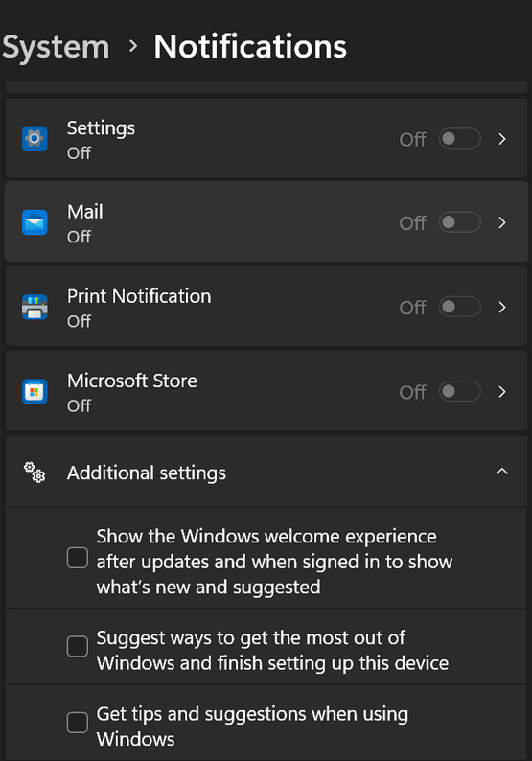
Task: Click the Microsoft Store app icon
Action: pos(35,392)
